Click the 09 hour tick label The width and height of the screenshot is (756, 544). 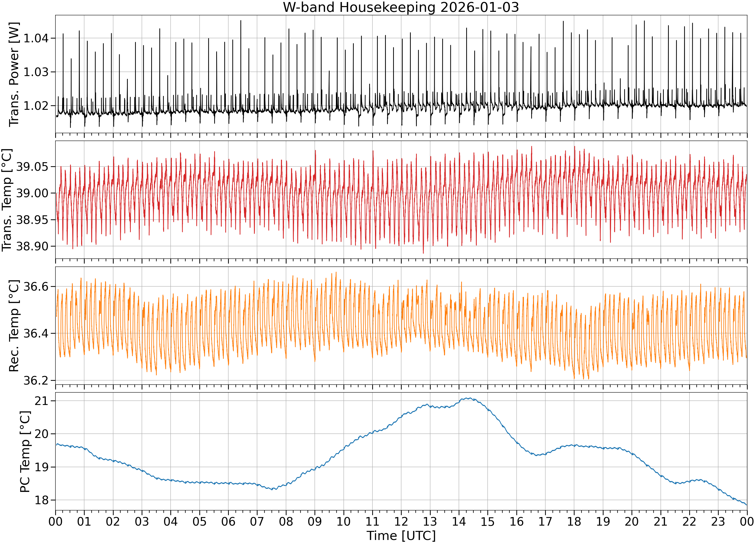coord(315,521)
